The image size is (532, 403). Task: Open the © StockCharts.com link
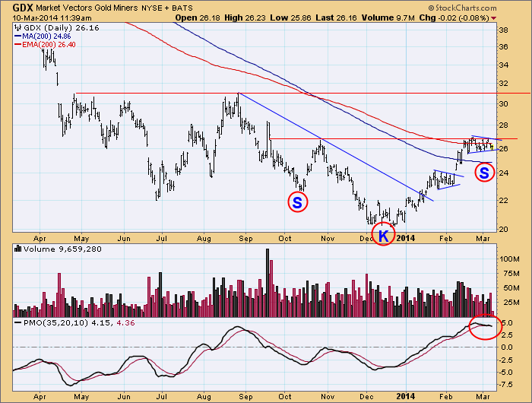click(x=462, y=8)
